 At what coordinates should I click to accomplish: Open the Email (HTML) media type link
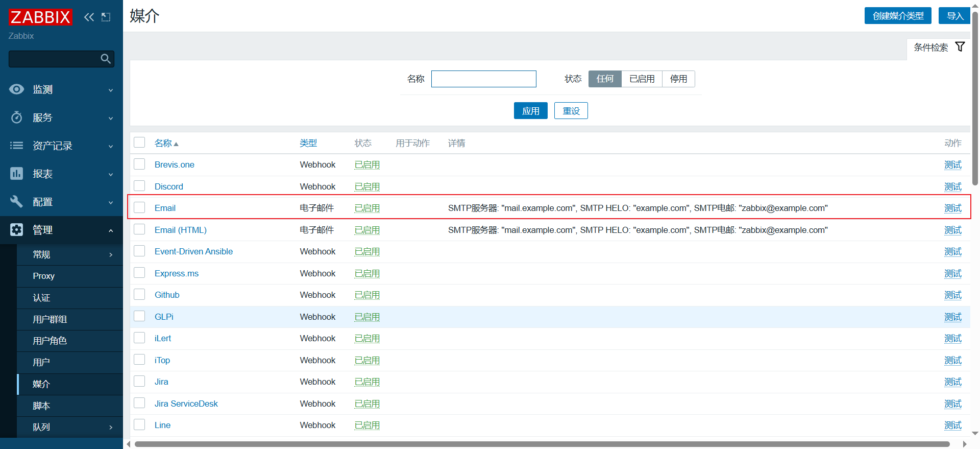[180, 230]
